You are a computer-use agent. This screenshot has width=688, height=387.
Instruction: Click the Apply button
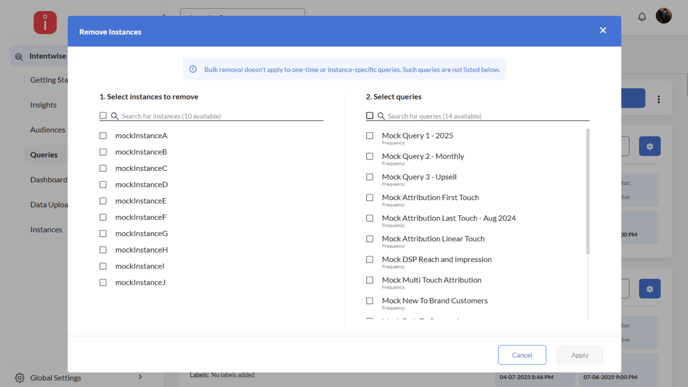tap(580, 355)
